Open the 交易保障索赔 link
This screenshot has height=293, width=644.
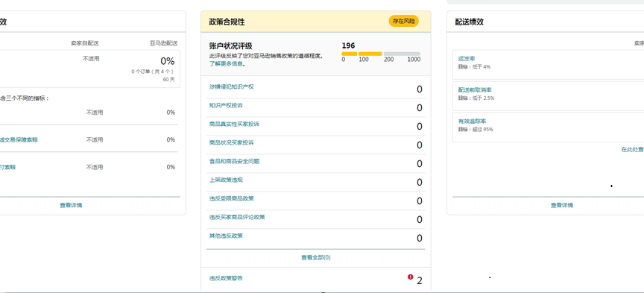(19, 139)
